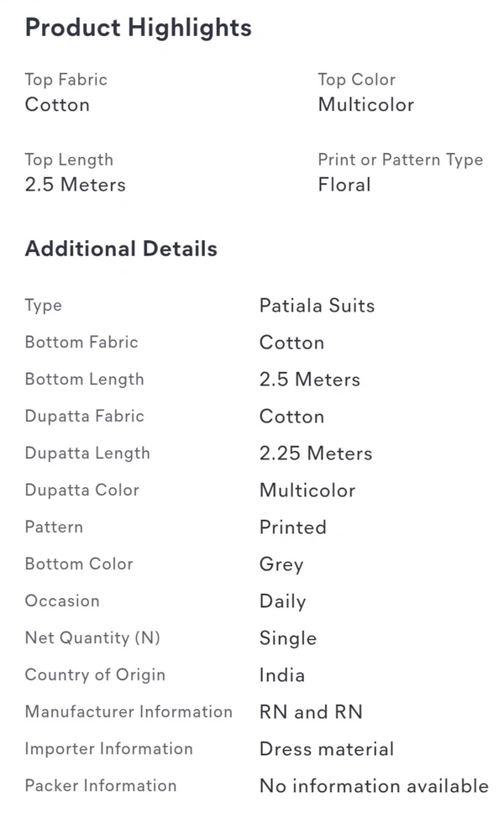
Task: Select the Top Fabric Cotton value
Action: click(x=58, y=105)
